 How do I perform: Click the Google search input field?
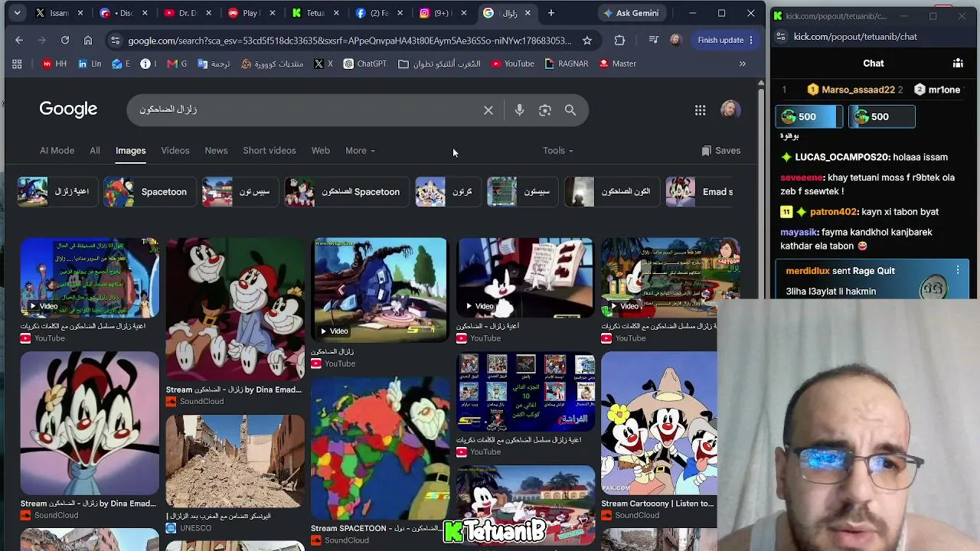[306, 110]
